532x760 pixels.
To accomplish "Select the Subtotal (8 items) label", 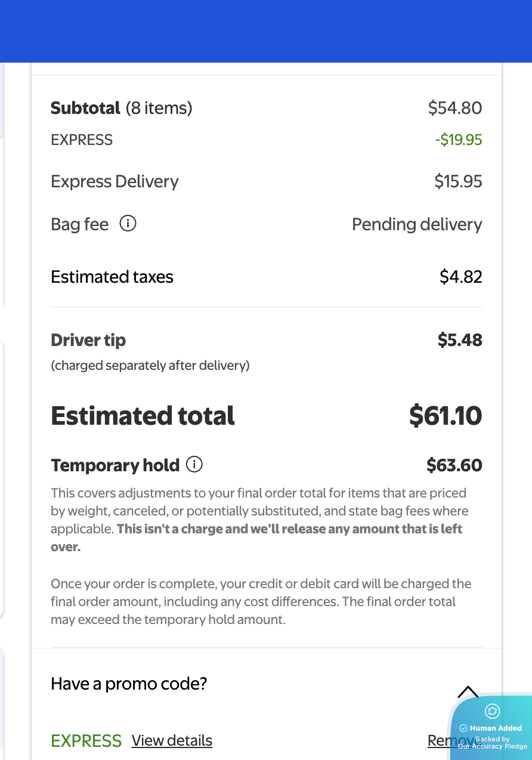I will pyautogui.click(x=122, y=108).
